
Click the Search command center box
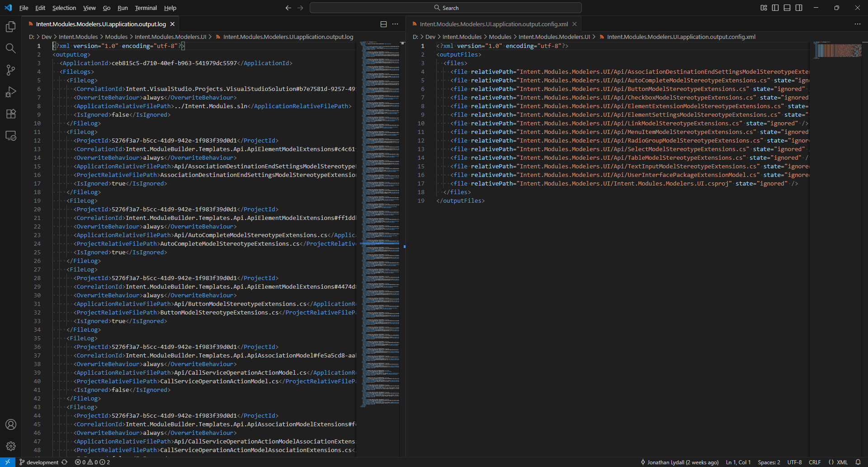tap(446, 8)
